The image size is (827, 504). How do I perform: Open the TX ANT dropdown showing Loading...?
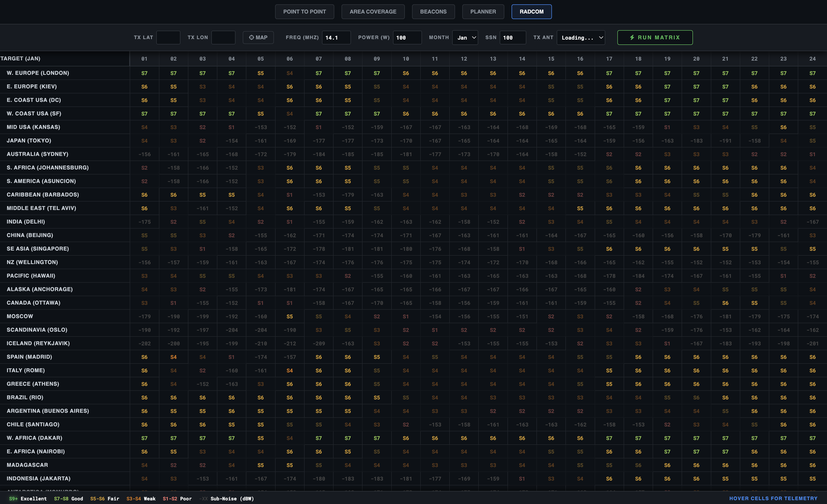point(581,38)
